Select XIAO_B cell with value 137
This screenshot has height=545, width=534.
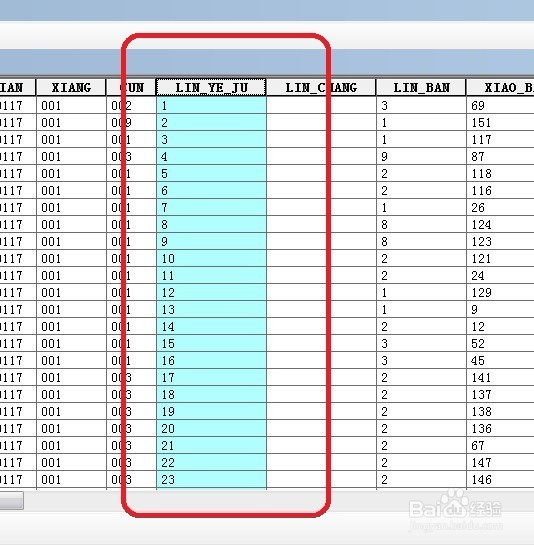[x=500, y=395]
